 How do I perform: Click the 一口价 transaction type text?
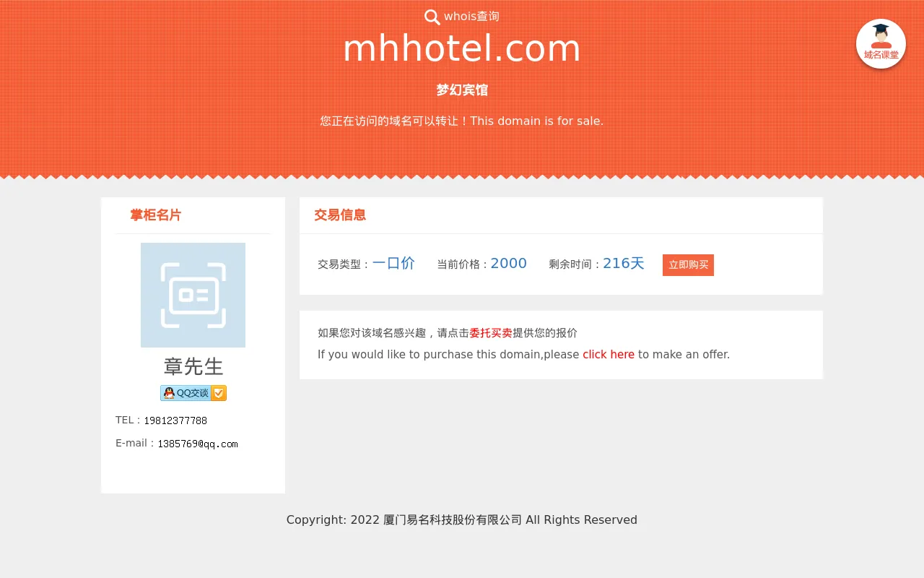pos(393,264)
